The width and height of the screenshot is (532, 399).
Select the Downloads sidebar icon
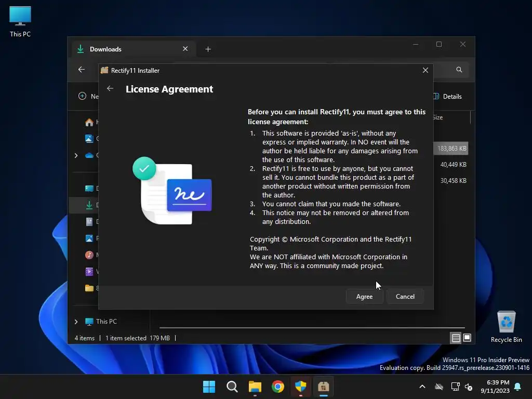point(89,205)
